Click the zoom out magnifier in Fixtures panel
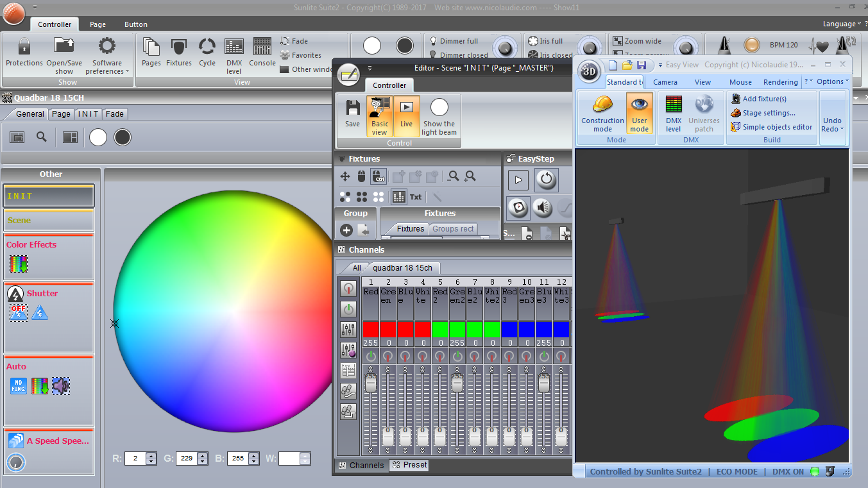Image resolution: width=868 pixels, height=488 pixels. 454,176
